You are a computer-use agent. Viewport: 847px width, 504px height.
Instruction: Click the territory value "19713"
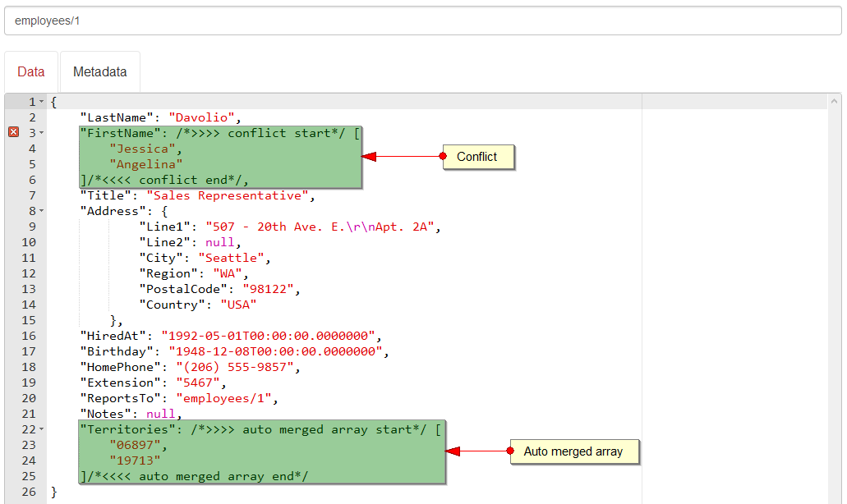pos(135,460)
